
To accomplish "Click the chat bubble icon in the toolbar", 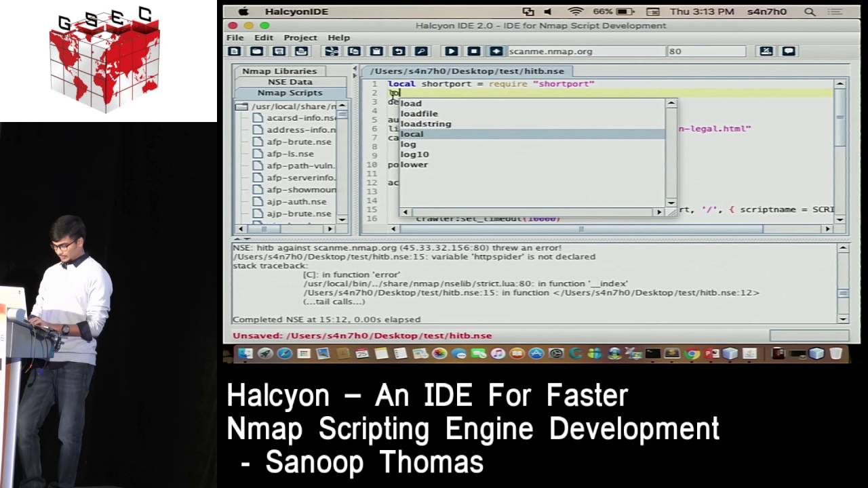I will tap(789, 51).
